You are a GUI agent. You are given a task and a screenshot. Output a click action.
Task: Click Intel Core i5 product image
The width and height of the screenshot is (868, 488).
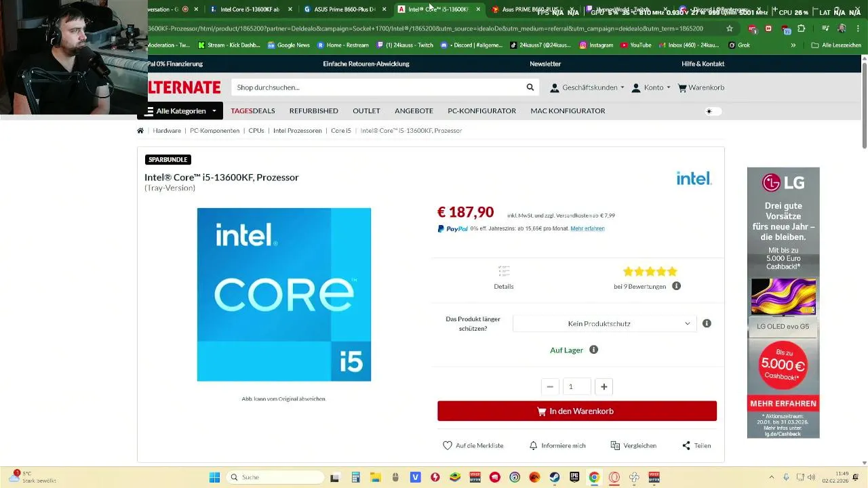pyautogui.click(x=284, y=294)
